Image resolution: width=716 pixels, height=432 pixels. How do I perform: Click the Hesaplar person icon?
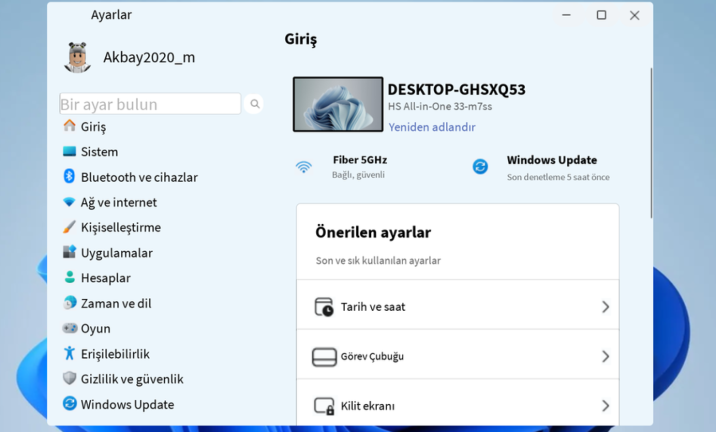(x=69, y=277)
